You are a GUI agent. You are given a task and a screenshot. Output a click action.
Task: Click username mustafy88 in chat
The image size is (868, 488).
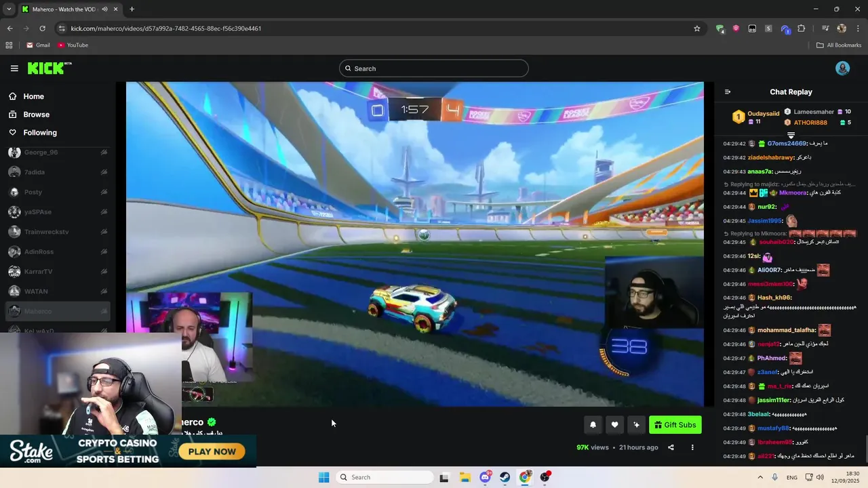point(773,428)
